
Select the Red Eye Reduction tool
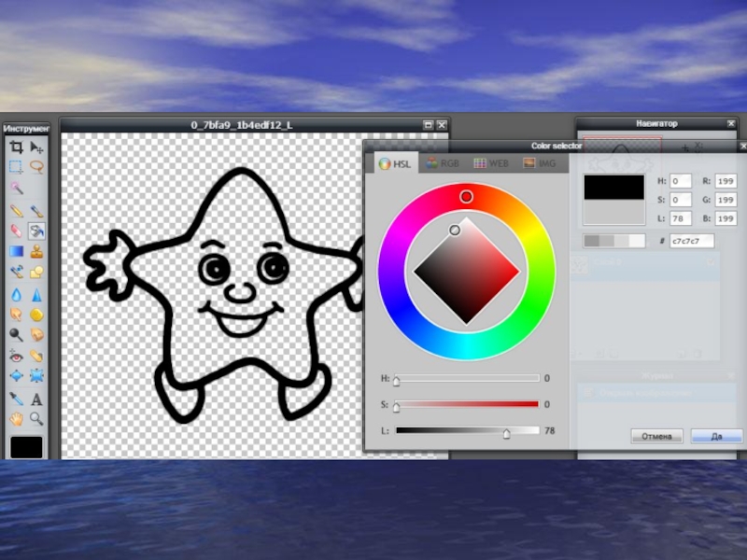pyautogui.click(x=16, y=356)
